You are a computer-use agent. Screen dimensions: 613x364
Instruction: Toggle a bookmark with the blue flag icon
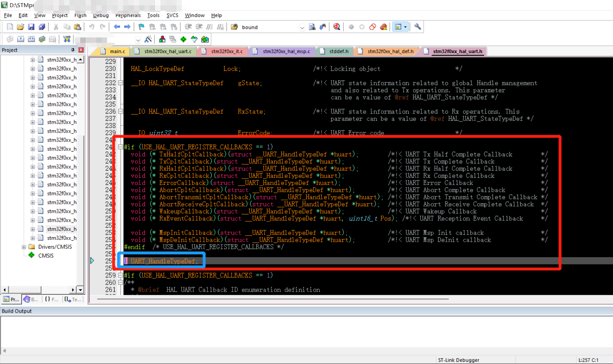pos(142,27)
